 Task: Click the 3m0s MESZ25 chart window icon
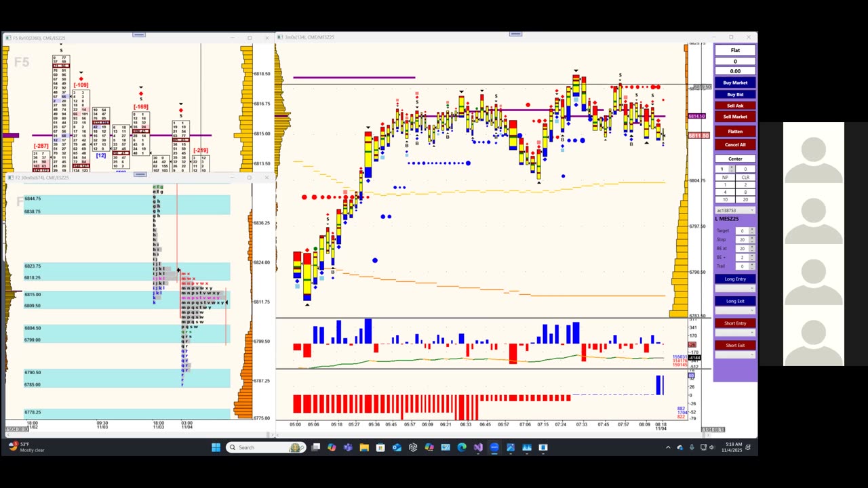pos(281,37)
